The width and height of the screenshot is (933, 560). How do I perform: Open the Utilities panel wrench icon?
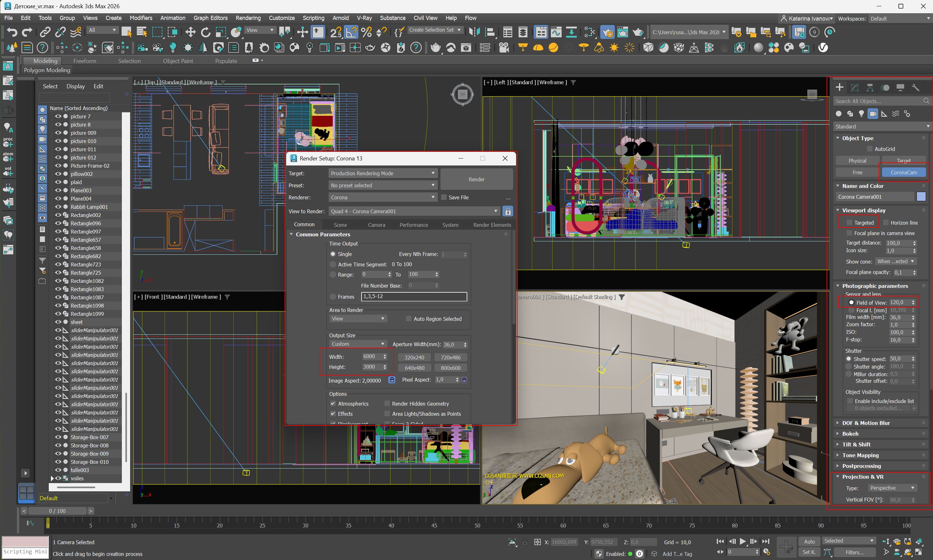click(915, 88)
